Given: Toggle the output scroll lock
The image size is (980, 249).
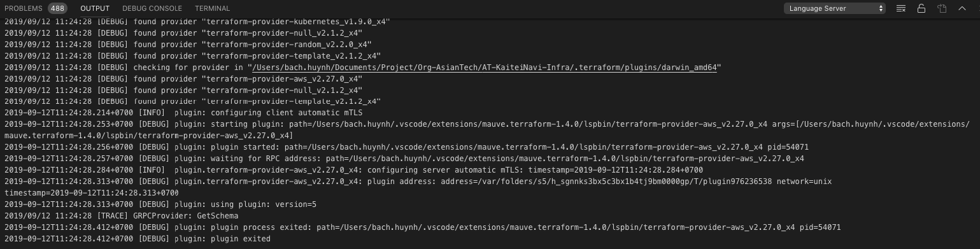Looking at the screenshot, I should [921, 8].
